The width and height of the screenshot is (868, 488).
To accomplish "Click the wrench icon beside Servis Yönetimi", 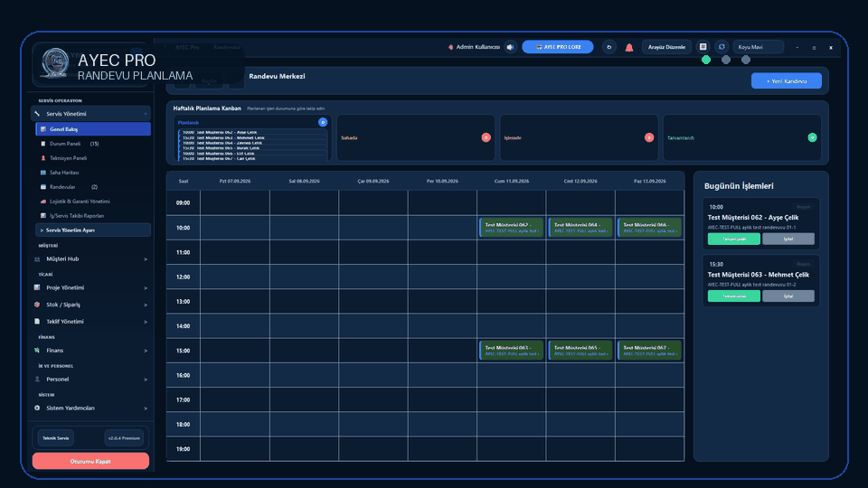I will pos(37,114).
